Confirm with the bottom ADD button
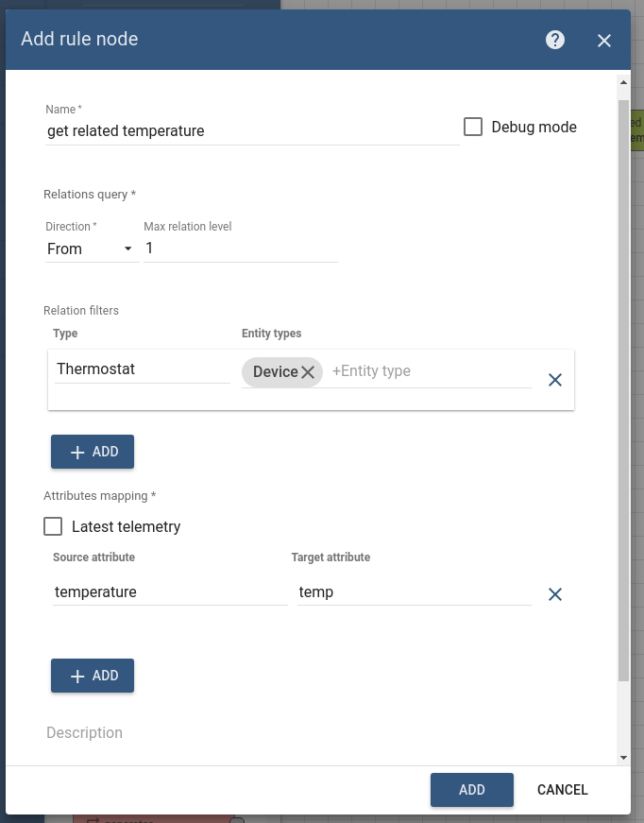644x823 pixels. point(471,790)
